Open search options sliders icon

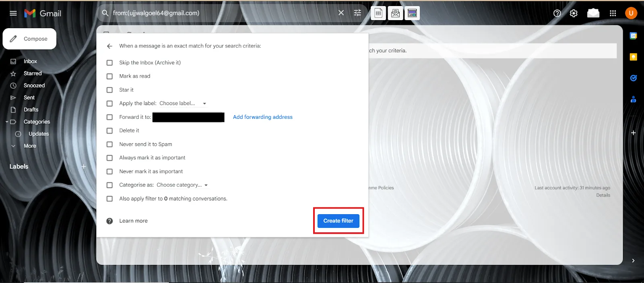point(357,13)
